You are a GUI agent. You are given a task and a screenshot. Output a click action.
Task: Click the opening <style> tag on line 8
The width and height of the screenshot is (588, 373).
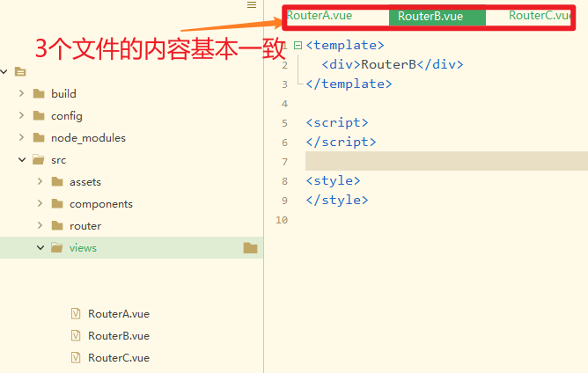[x=333, y=180]
